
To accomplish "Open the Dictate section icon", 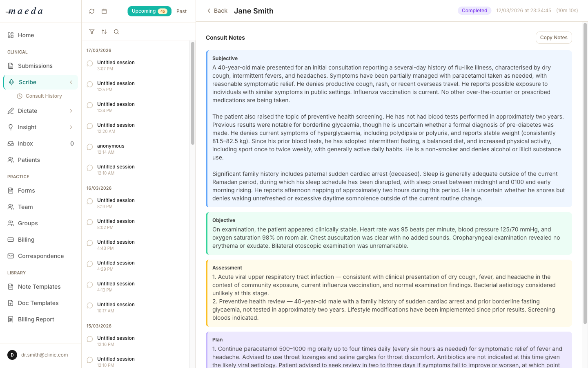I will (11, 110).
